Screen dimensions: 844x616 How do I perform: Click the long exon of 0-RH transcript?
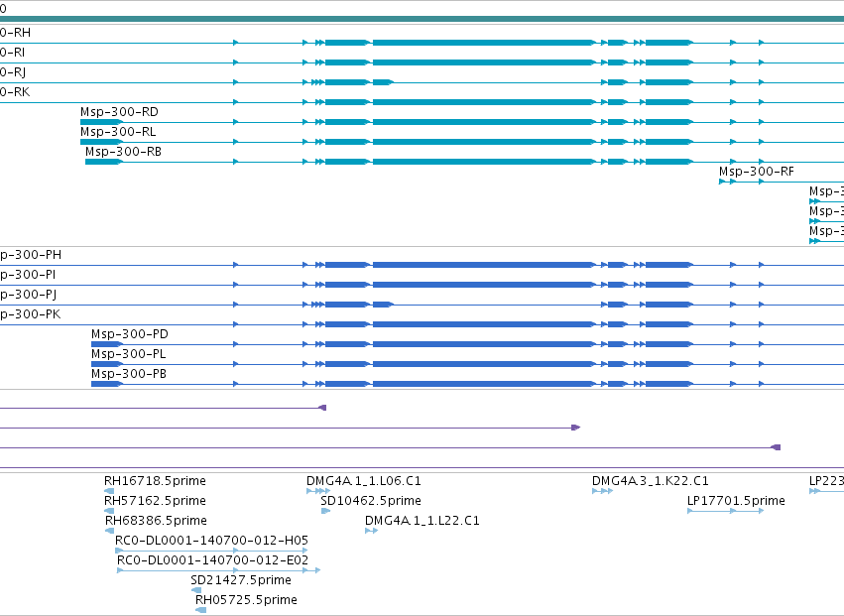(484, 43)
